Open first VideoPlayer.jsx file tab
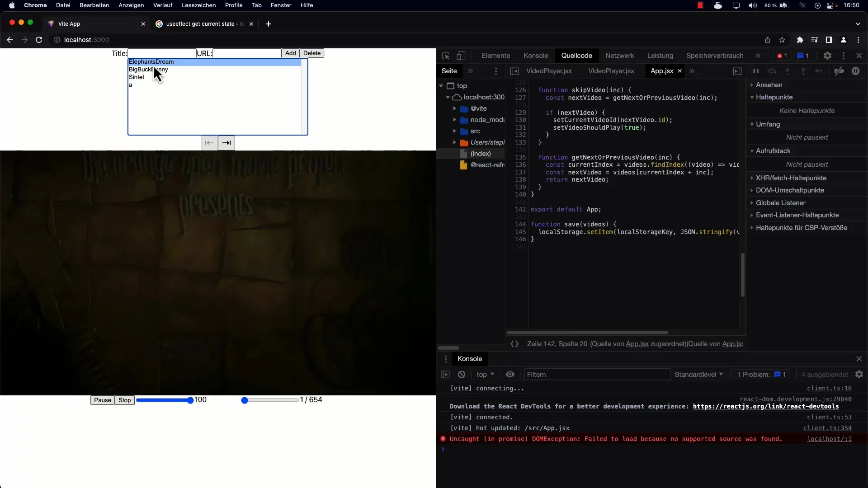868x488 pixels. tap(549, 71)
